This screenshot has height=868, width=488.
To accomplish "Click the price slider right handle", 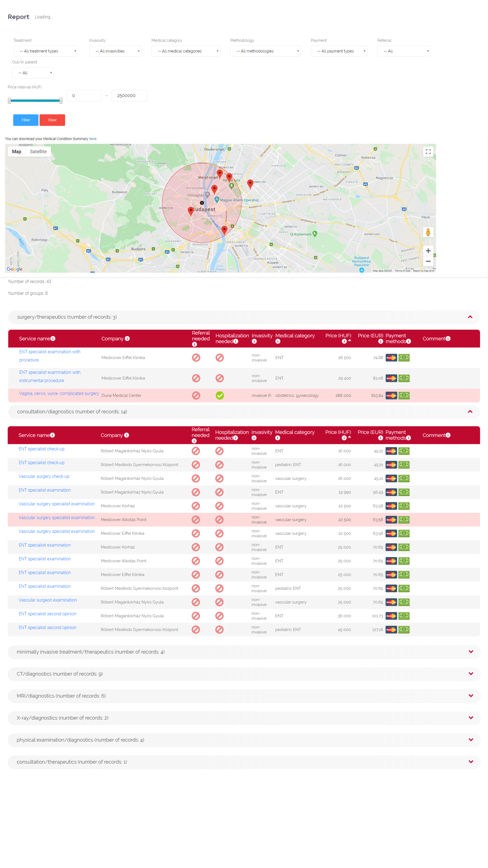I will (x=61, y=100).
